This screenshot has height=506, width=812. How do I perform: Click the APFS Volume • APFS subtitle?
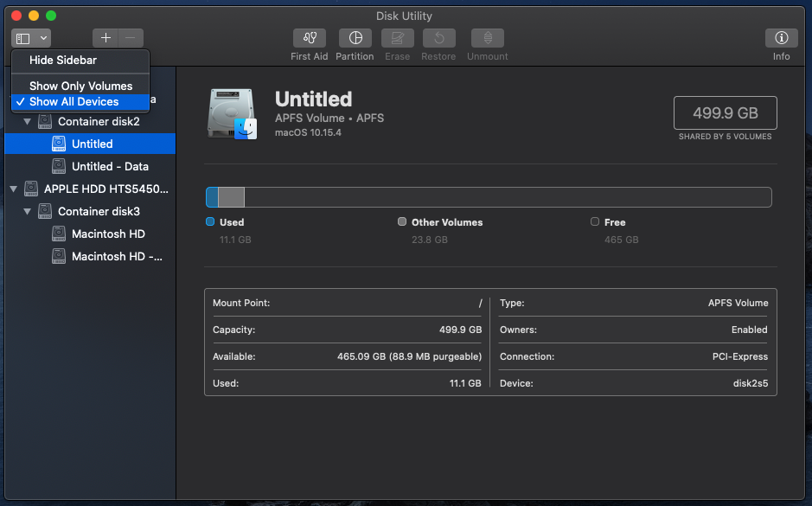point(329,118)
